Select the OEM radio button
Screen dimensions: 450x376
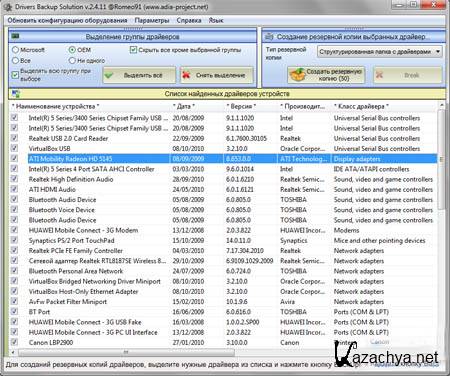72,50
